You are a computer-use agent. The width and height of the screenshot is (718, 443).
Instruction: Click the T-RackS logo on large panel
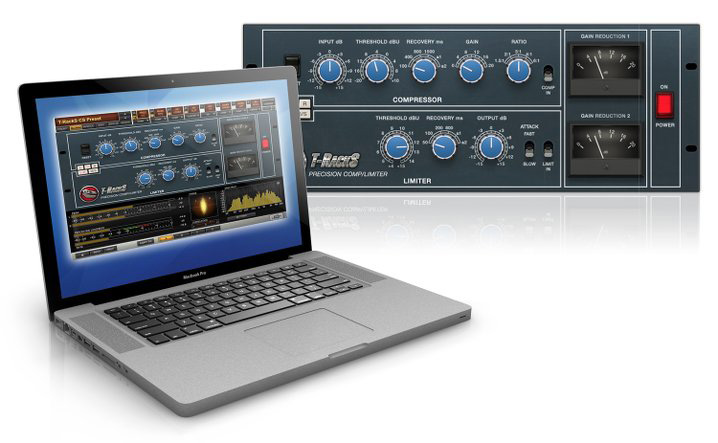pos(335,160)
